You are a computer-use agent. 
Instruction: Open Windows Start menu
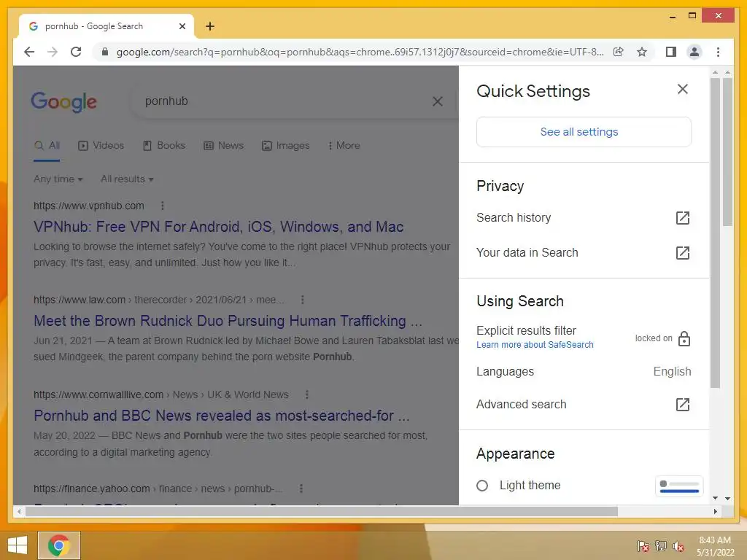[x=18, y=545]
